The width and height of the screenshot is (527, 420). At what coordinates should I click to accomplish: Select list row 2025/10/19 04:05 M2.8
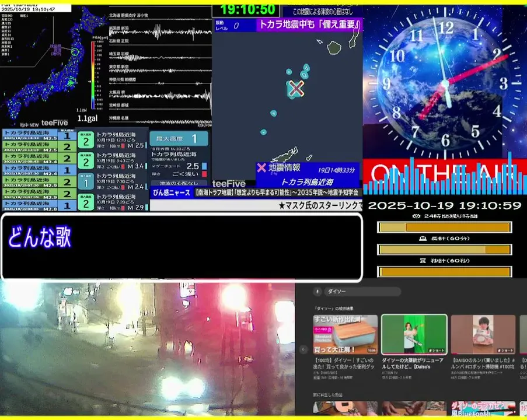39,206
